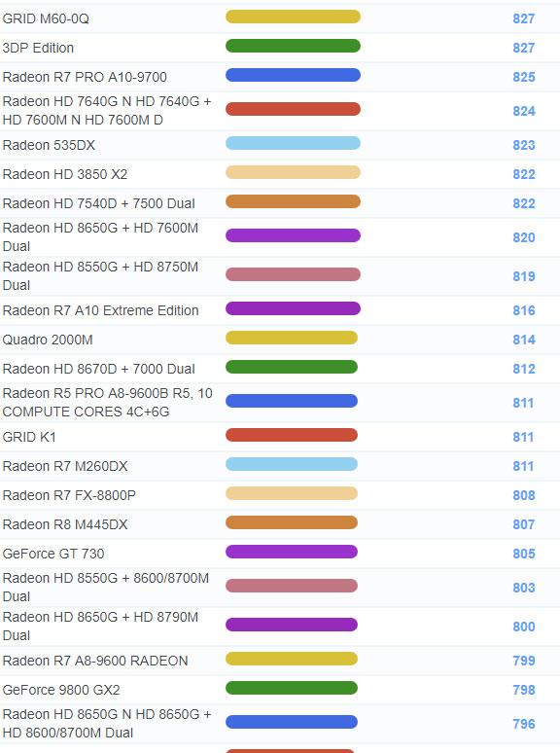Click the light blue bar for Radeon 535DX
Image resolution: width=560 pixels, height=753 pixels.
[293, 143]
